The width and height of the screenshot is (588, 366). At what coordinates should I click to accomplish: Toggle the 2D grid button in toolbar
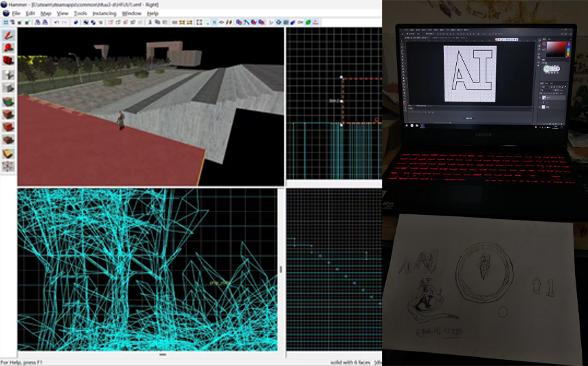coord(5,22)
